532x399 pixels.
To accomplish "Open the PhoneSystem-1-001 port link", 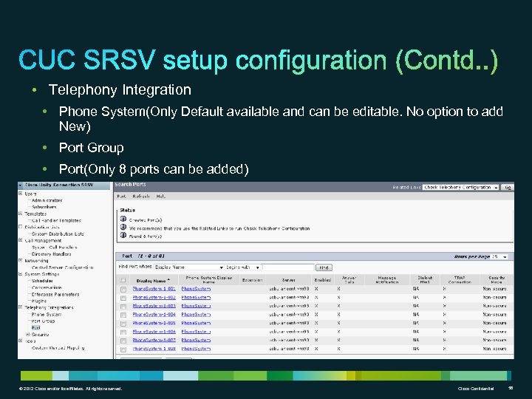I will click(154, 289).
